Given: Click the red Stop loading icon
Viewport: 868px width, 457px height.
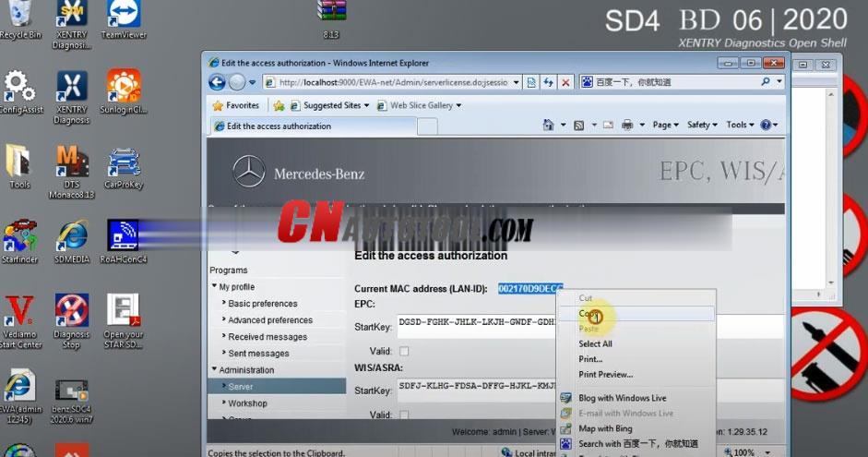Looking at the screenshot, I should [x=565, y=82].
